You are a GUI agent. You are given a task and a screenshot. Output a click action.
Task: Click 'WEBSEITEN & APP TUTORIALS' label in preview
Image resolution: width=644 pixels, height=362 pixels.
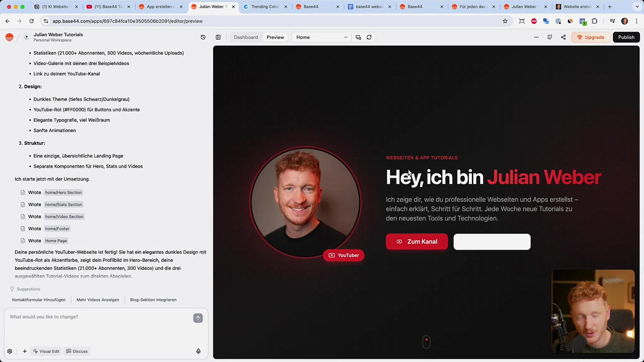422,158
